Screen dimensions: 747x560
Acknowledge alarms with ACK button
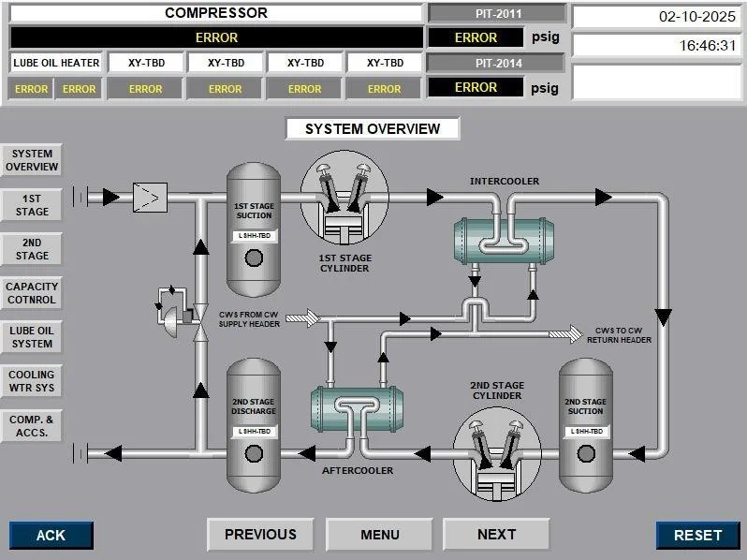[x=51, y=536]
